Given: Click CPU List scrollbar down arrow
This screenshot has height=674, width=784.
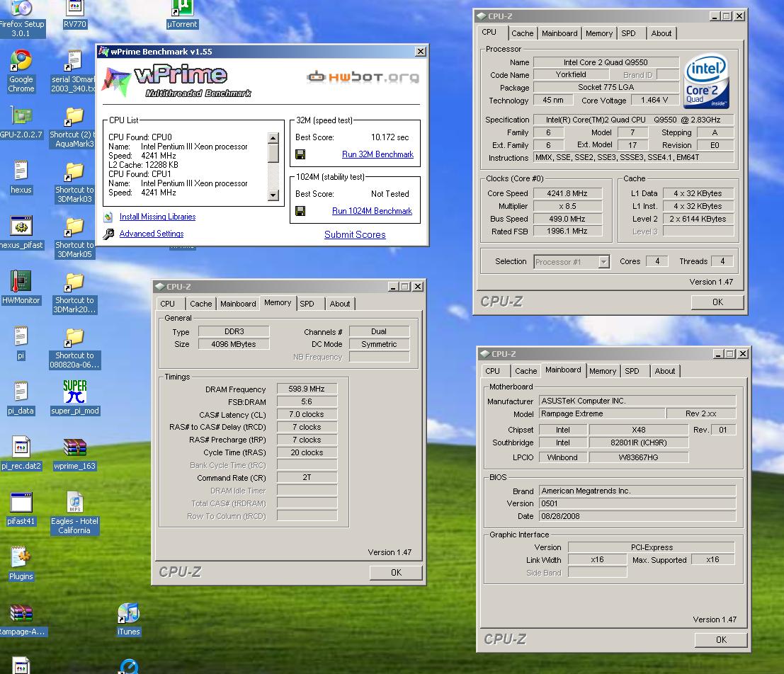Looking at the screenshot, I should 273,195.
